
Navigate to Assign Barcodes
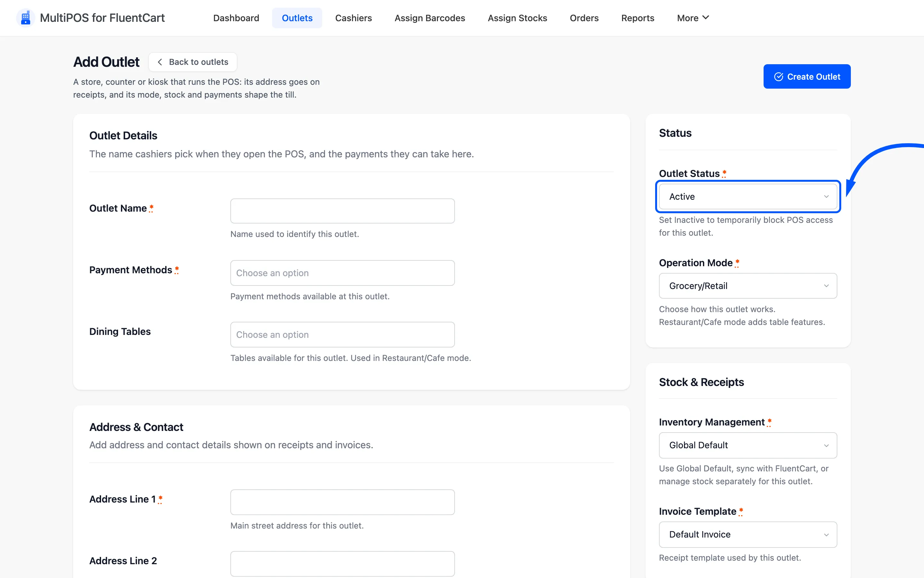[430, 18]
